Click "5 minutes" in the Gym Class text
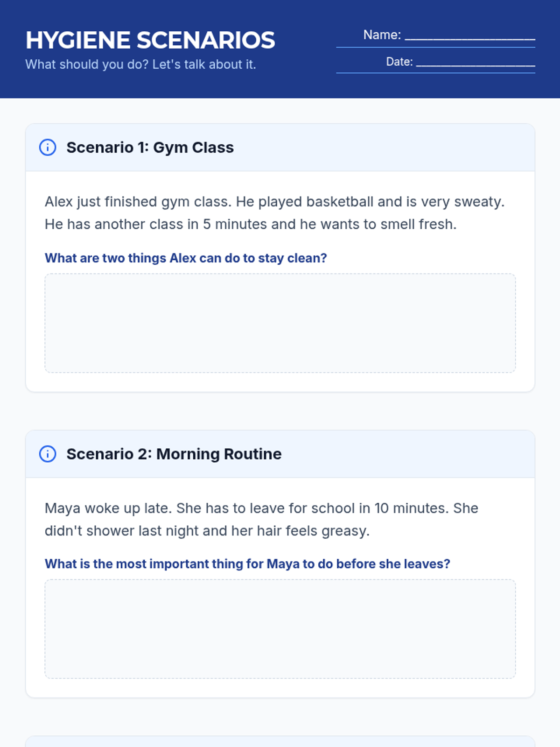Viewport: 560px width, 747px height. (235, 225)
